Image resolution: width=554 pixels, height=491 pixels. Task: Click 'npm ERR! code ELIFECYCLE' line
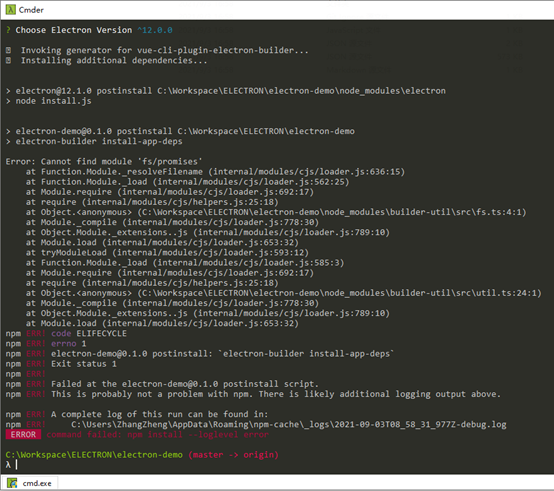tap(66, 333)
